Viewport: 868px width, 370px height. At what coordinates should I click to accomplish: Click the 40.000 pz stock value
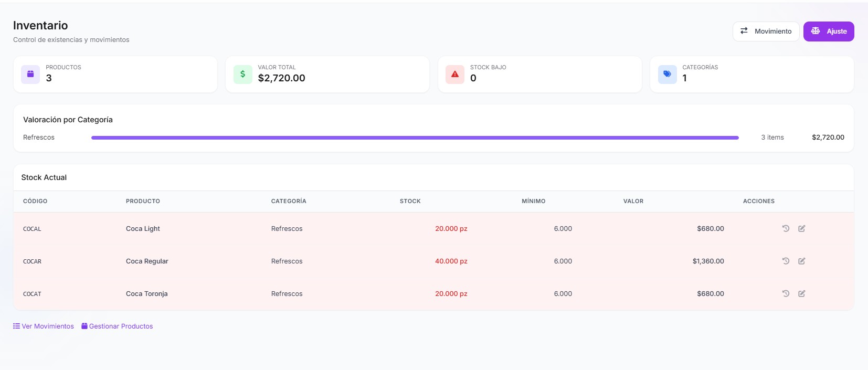[451, 261]
